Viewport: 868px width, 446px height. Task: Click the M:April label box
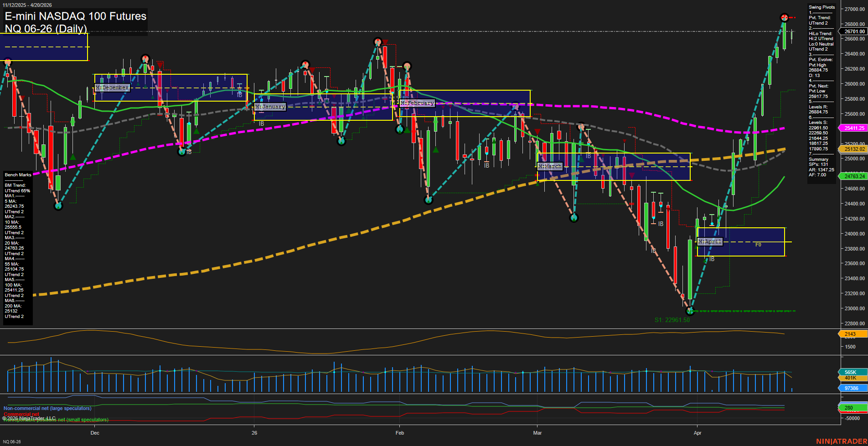tap(710, 241)
